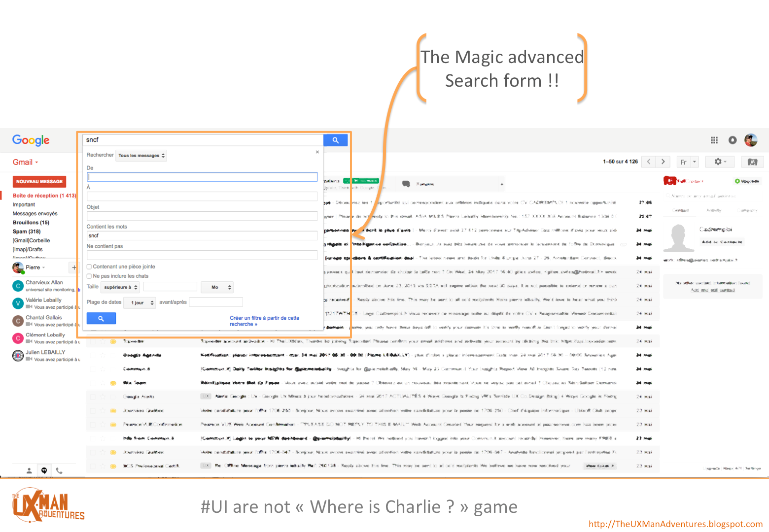Screen dimensions: 769x532
Task: Click the À input field
Action: click(x=202, y=197)
